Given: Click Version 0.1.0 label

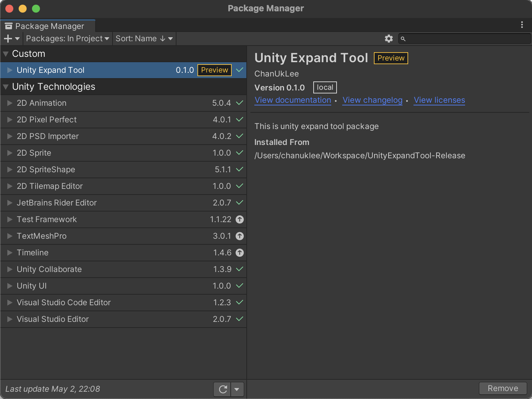Looking at the screenshot, I should [280, 88].
